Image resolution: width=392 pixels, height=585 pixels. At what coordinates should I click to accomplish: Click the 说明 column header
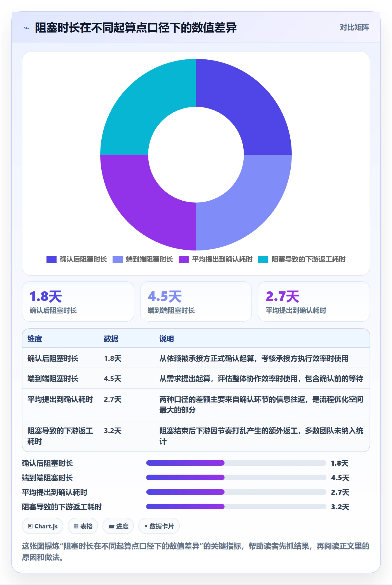tap(167, 339)
